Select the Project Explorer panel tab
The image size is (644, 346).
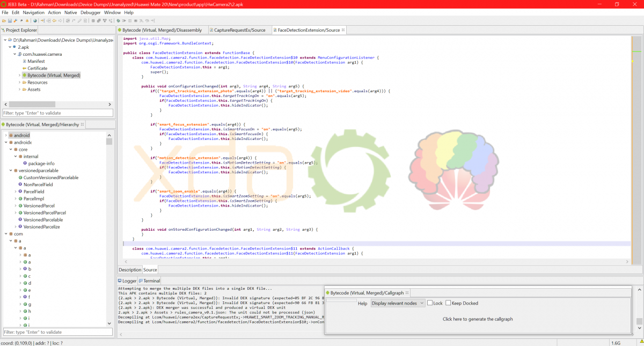pos(19,30)
